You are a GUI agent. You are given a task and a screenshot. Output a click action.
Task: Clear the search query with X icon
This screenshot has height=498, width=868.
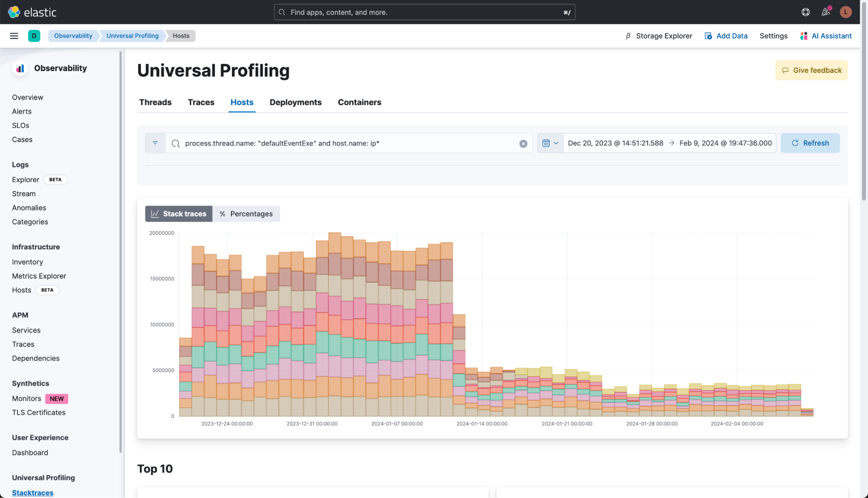click(523, 144)
